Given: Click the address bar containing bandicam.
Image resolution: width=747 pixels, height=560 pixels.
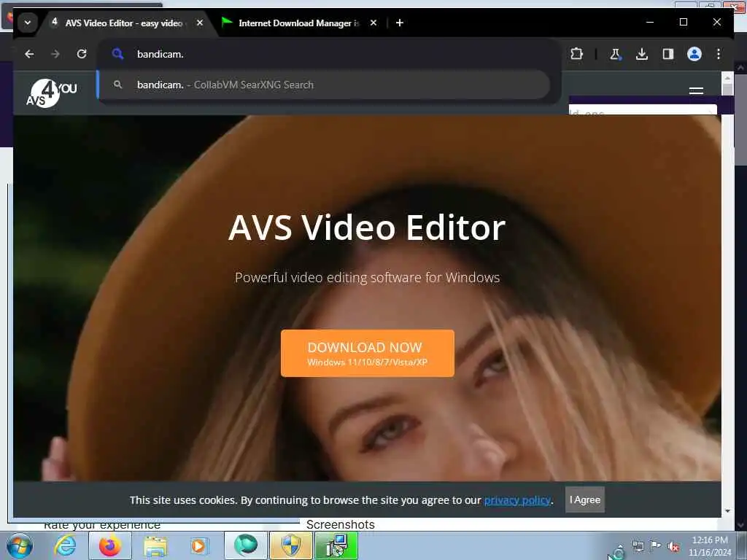Looking at the screenshot, I should (329, 54).
